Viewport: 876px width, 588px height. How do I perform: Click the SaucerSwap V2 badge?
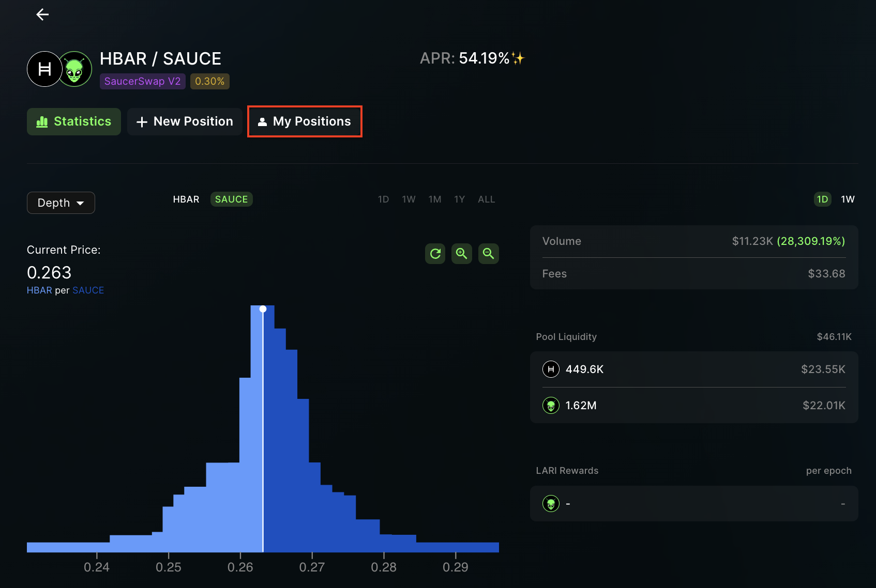pos(143,81)
